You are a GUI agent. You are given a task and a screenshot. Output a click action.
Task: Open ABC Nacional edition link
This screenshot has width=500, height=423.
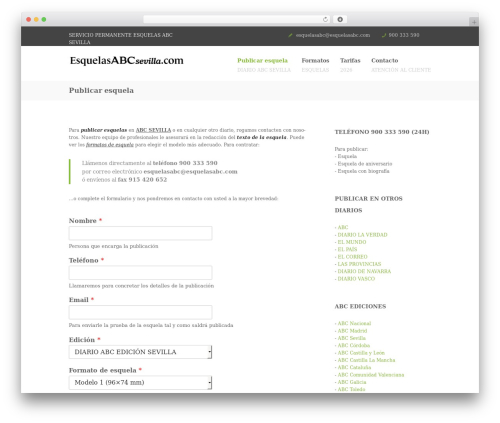point(354,323)
